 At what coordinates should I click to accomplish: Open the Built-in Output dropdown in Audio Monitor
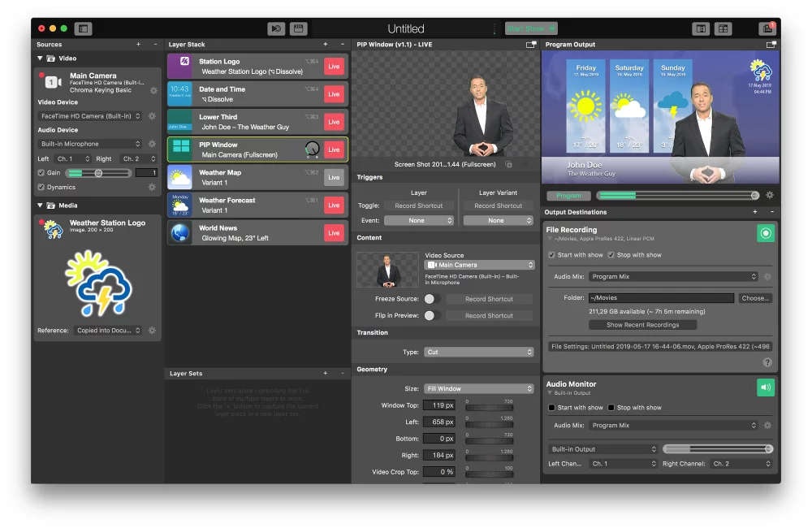click(x=603, y=449)
